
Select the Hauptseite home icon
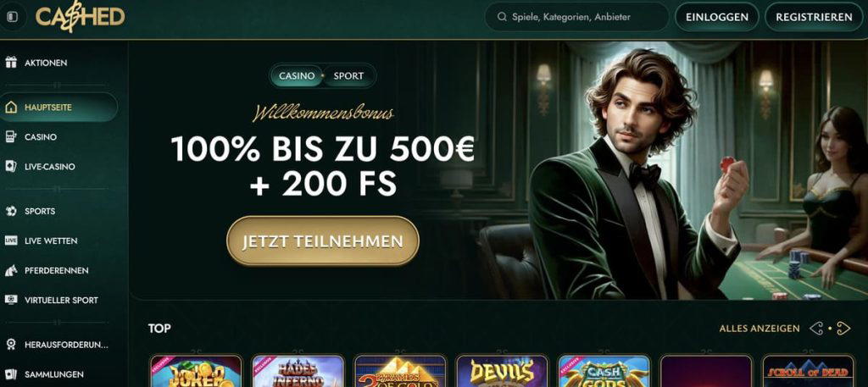(11, 108)
